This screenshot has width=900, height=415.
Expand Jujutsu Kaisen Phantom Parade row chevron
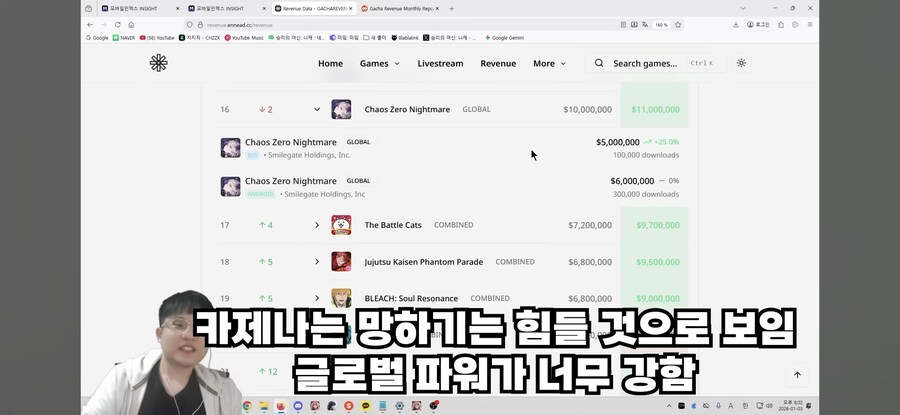(x=317, y=262)
